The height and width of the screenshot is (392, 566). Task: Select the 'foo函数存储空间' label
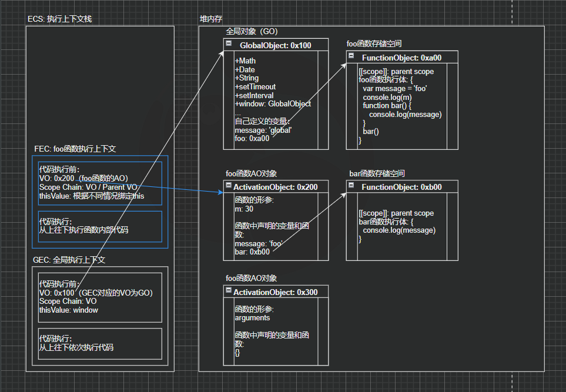coord(374,43)
